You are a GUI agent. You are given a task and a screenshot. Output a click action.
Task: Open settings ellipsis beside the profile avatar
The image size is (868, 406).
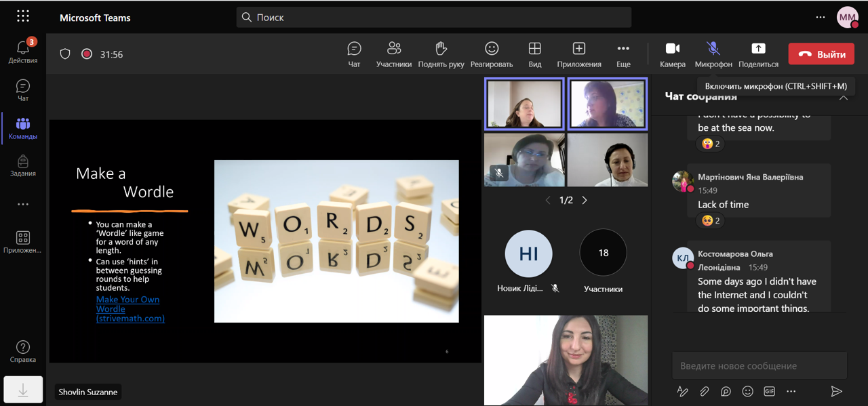[x=821, y=17]
